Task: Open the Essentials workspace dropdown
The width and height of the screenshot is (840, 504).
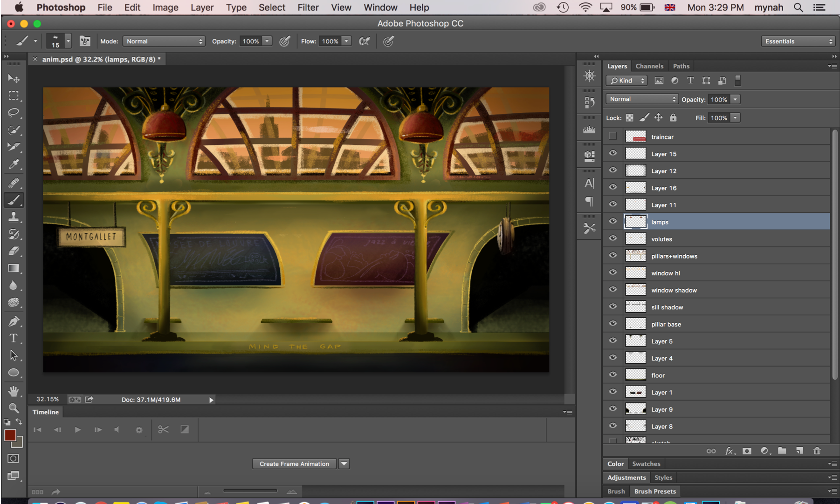Action: pos(798,41)
